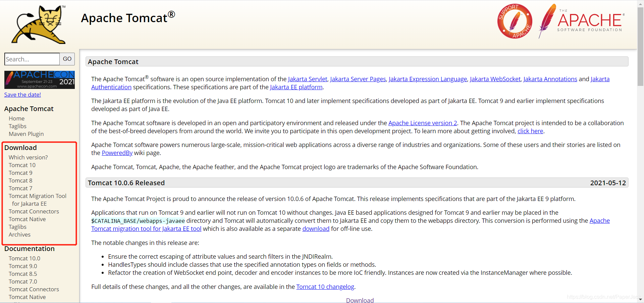This screenshot has height=303, width=644.
Task: Open the PoweredBy wiki link
Action: coord(117,153)
